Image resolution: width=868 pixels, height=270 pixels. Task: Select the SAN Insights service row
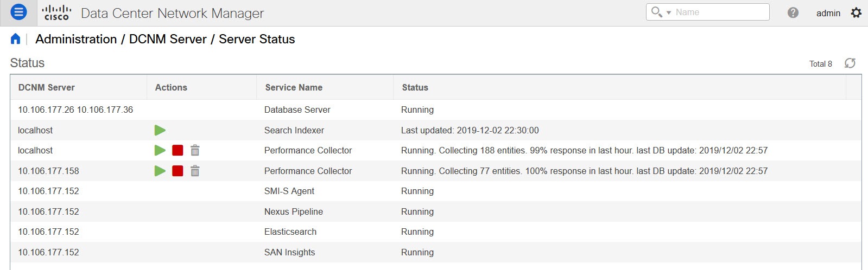435,252
